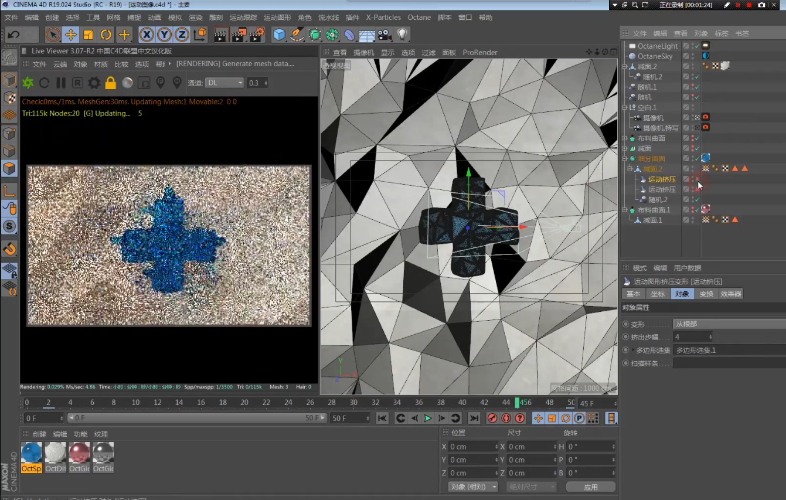Viewport: 786px width, 500px height.
Task: Click the Cube primitive icon
Action: point(279,35)
